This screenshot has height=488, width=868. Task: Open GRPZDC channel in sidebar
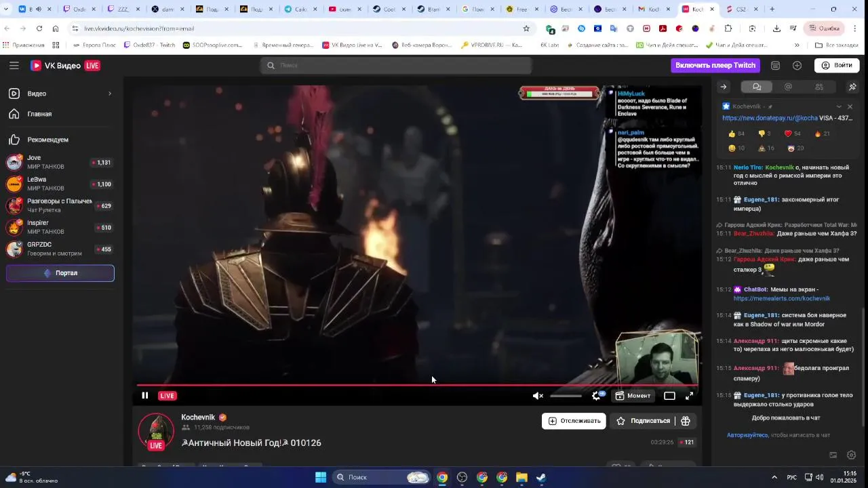click(x=60, y=249)
